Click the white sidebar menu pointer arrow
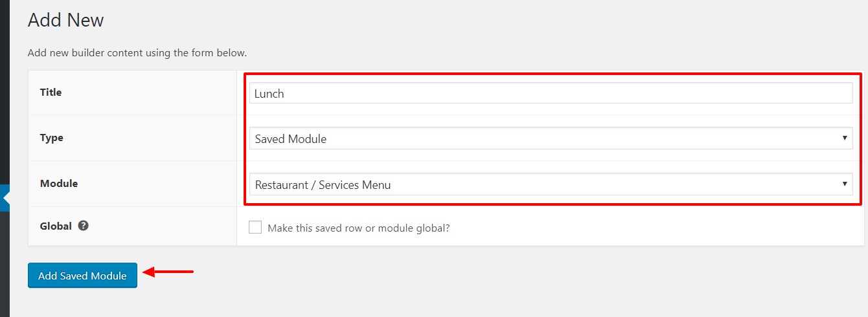This screenshot has height=317, width=868. pos(6,198)
